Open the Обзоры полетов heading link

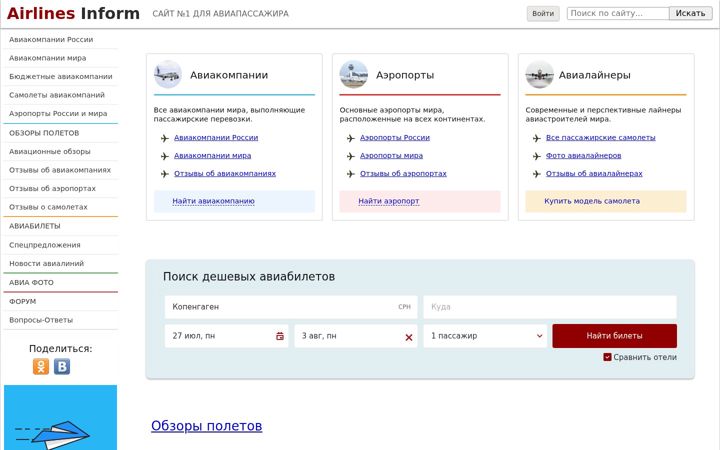pos(207,426)
